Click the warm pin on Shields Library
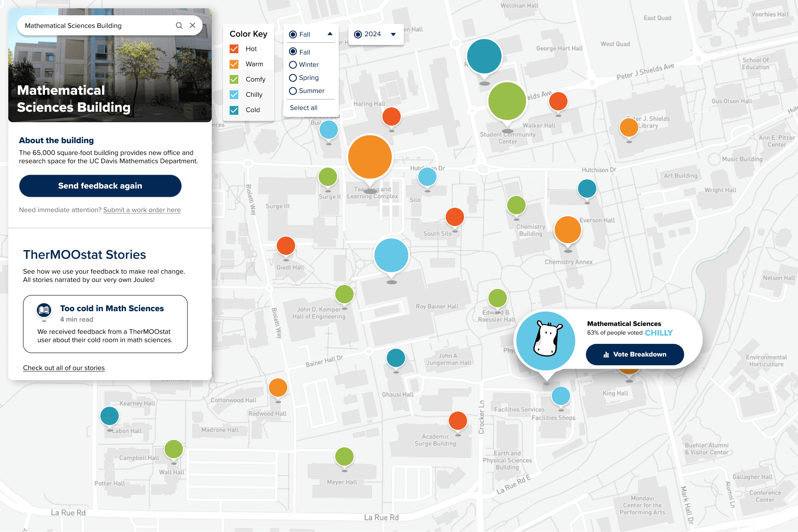 pos(629,127)
